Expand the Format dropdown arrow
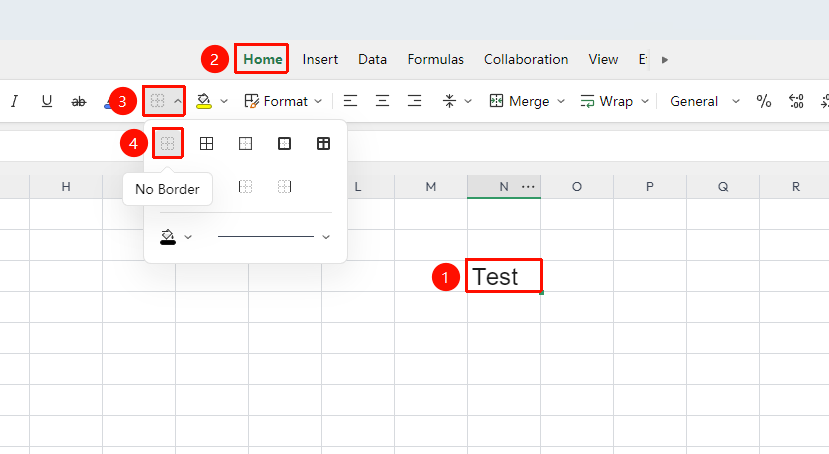 (x=318, y=101)
